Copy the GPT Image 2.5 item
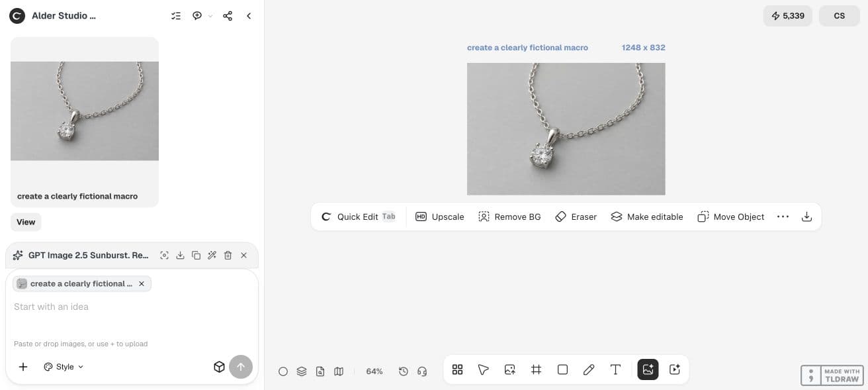 pos(196,255)
